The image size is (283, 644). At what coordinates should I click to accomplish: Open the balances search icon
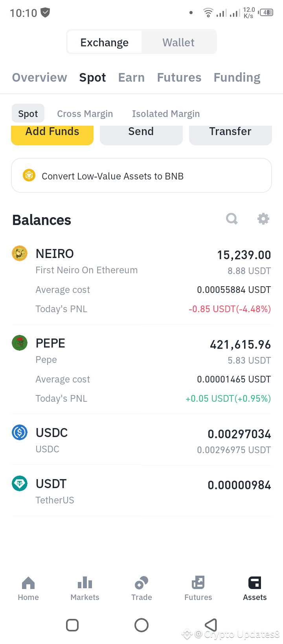click(232, 218)
